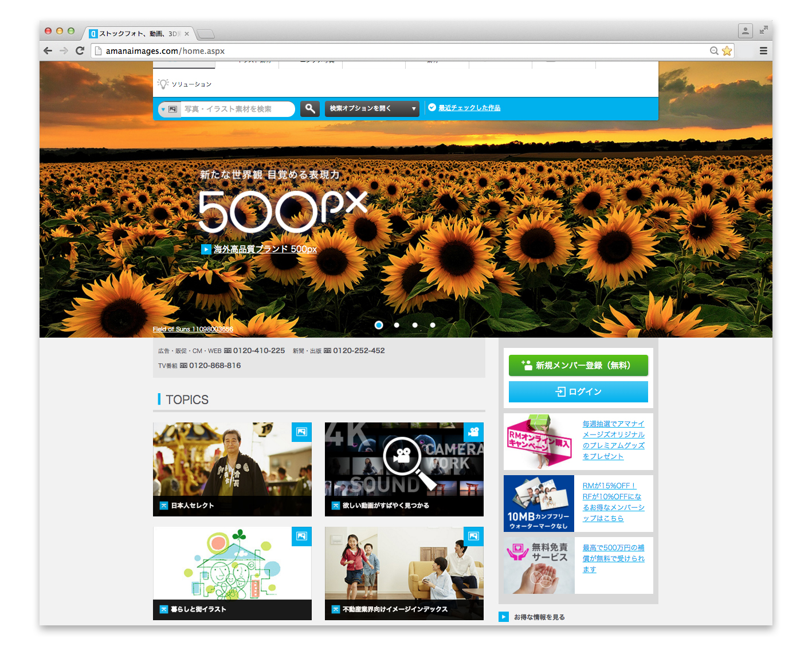This screenshot has width=812, height=650.
Task: Click the zoom magnifier in the address bar
Action: 714,50
